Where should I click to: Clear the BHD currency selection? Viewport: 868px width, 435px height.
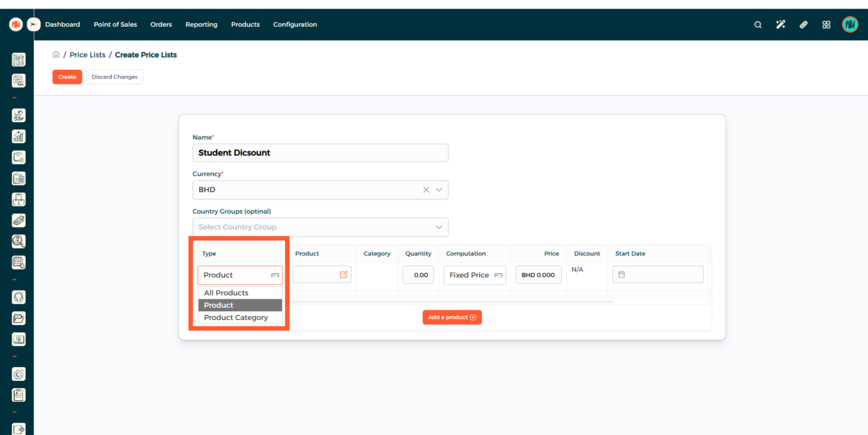coord(426,190)
